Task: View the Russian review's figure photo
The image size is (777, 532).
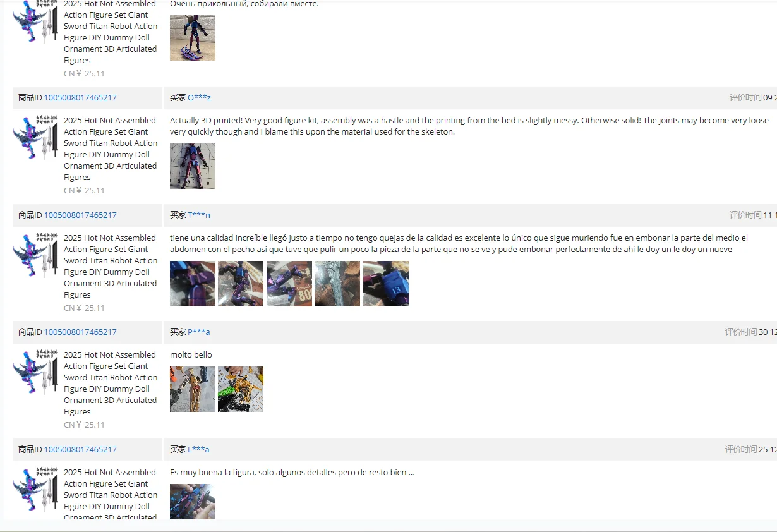Action: point(193,38)
